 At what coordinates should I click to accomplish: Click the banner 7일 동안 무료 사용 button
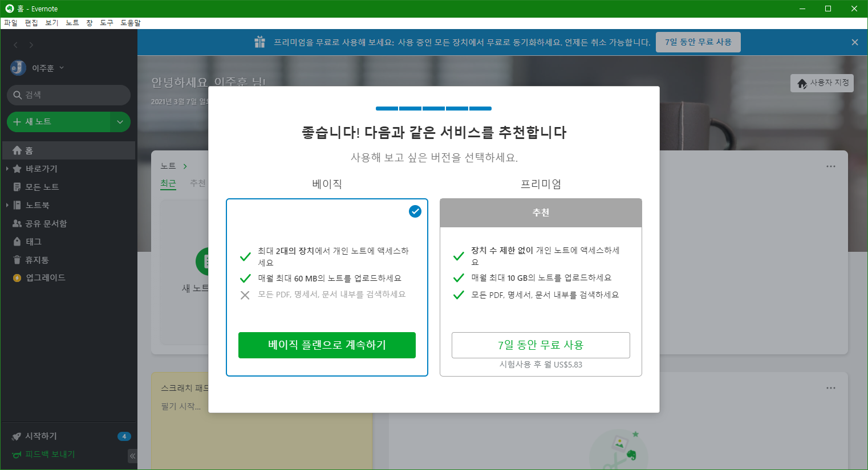tap(698, 42)
